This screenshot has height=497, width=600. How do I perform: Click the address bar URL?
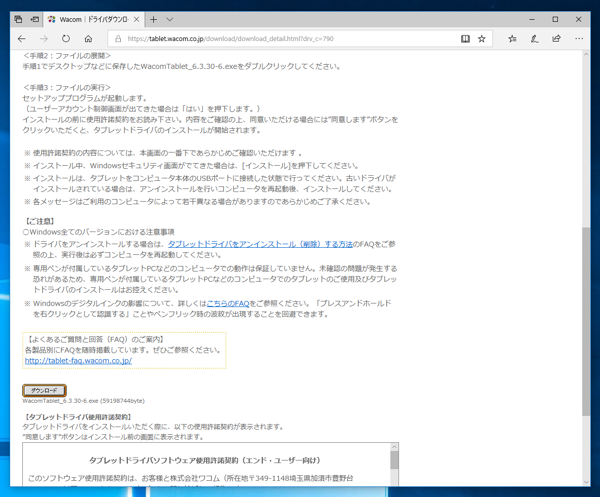click(x=230, y=39)
